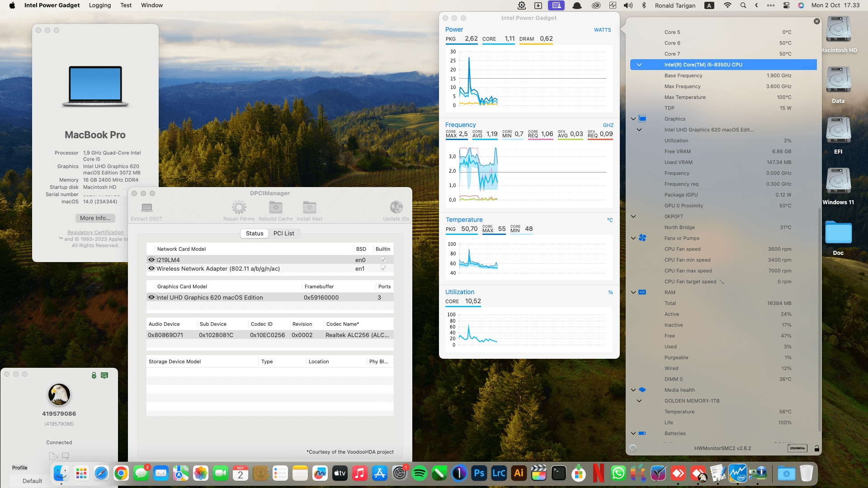
Task: Collapse Intel UHD Graphics 620 subsection
Action: click(x=639, y=130)
